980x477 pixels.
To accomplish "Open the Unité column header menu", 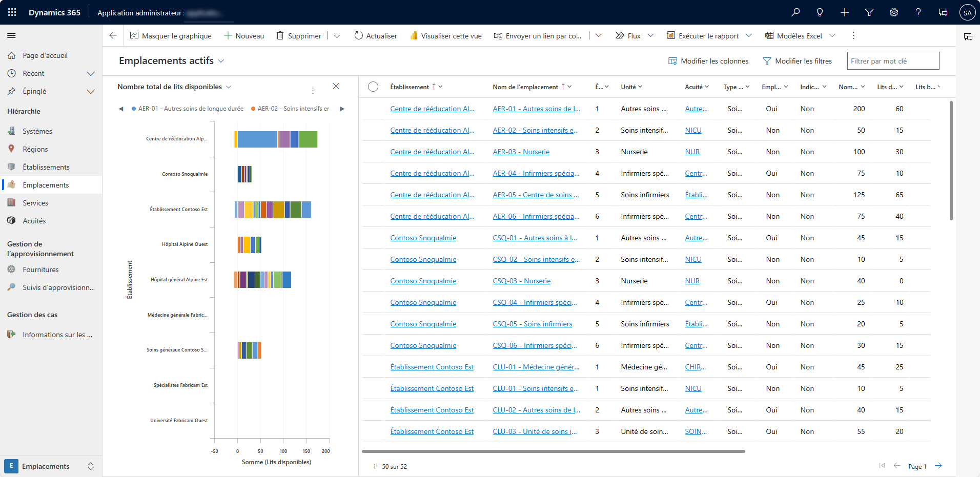I will point(631,87).
